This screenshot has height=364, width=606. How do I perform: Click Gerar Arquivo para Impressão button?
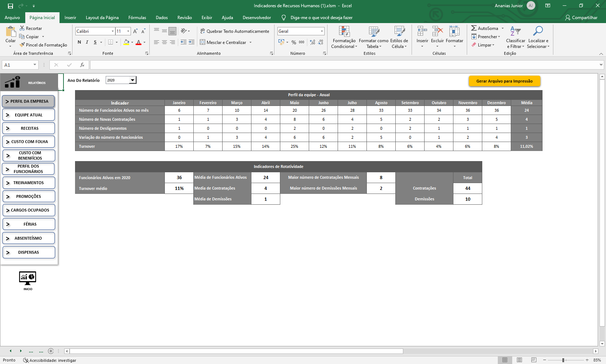pyautogui.click(x=504, y=81)
